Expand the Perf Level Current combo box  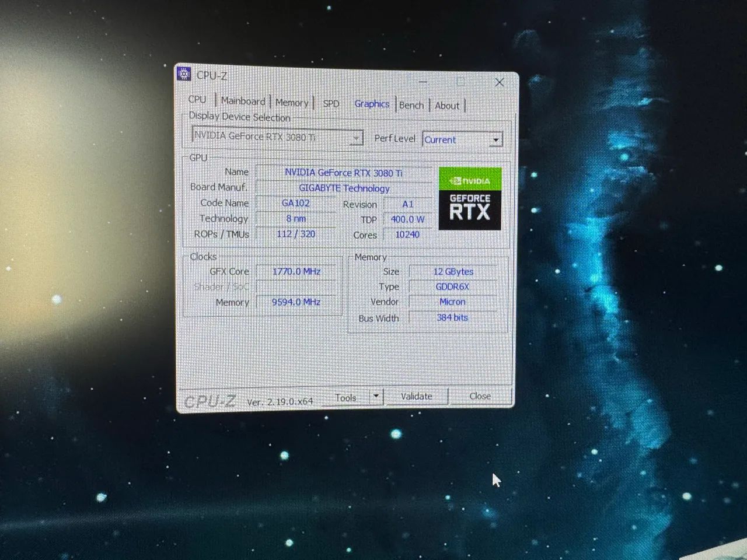[x=462, y=139]
